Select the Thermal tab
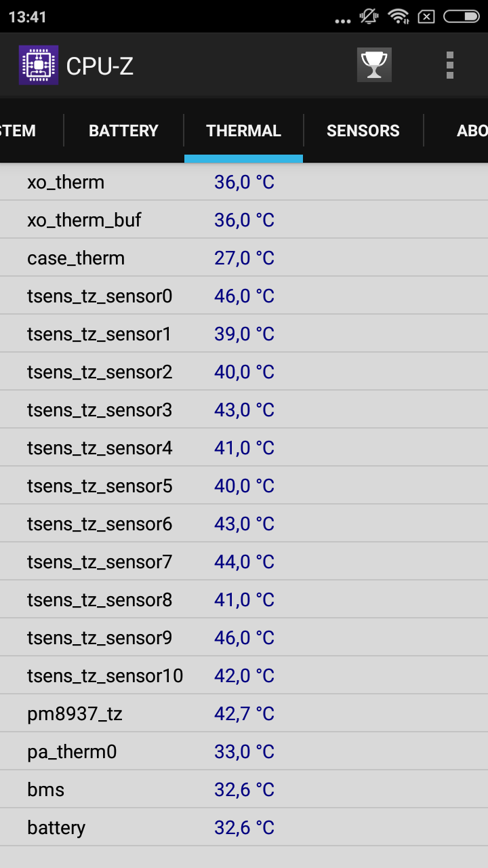 [243, 131]
